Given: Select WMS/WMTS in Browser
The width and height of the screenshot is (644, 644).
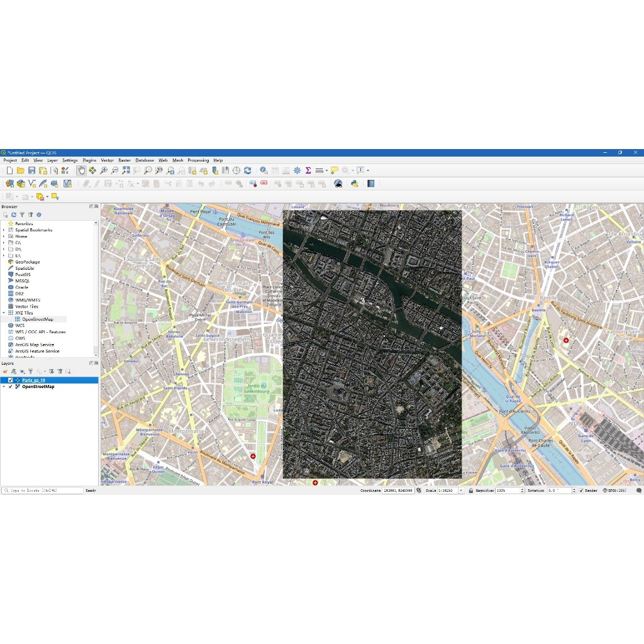Looking at the screenshot, I should coord(28,300).
